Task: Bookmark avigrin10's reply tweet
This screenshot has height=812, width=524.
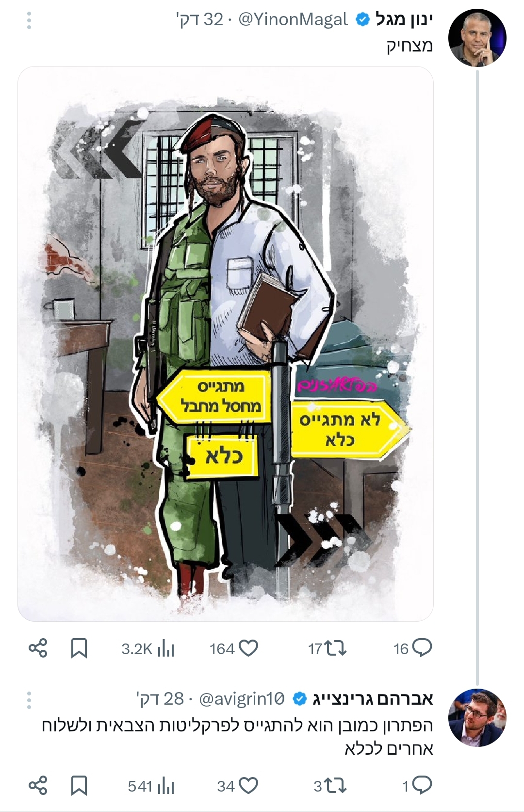Action: (x=79, y=786)
